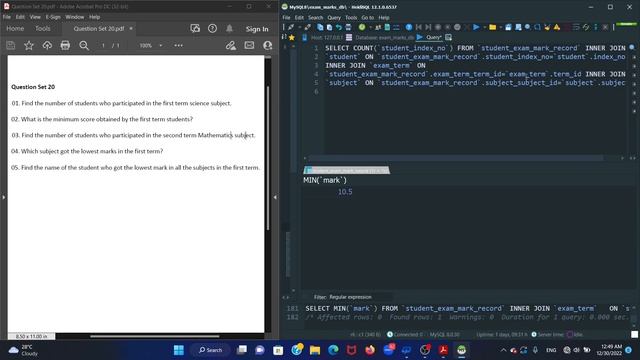Click Sign In in Acrobat
This screenshot has width=640, height=360.
(257, 29)
